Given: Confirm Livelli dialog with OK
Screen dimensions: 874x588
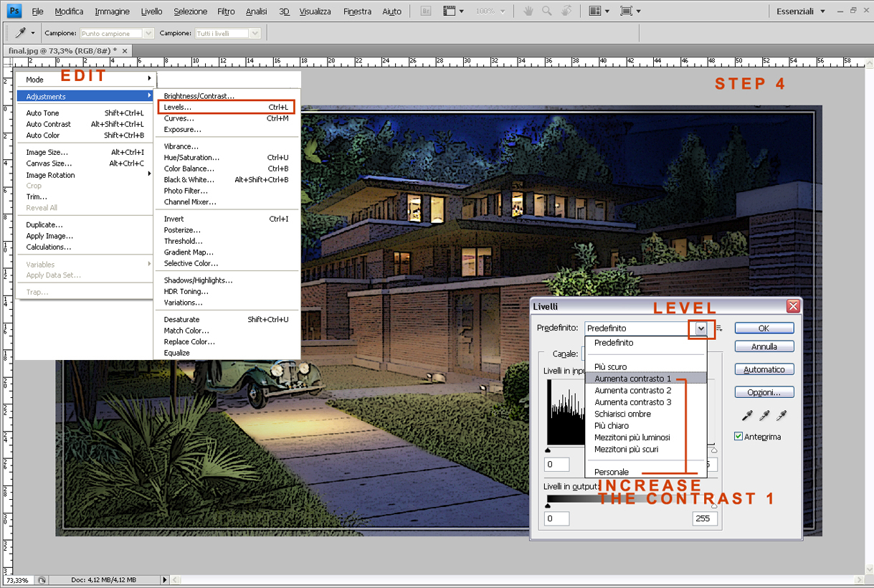Looking at the screenshot, I should pyautogui.click(x=764, y=328).
